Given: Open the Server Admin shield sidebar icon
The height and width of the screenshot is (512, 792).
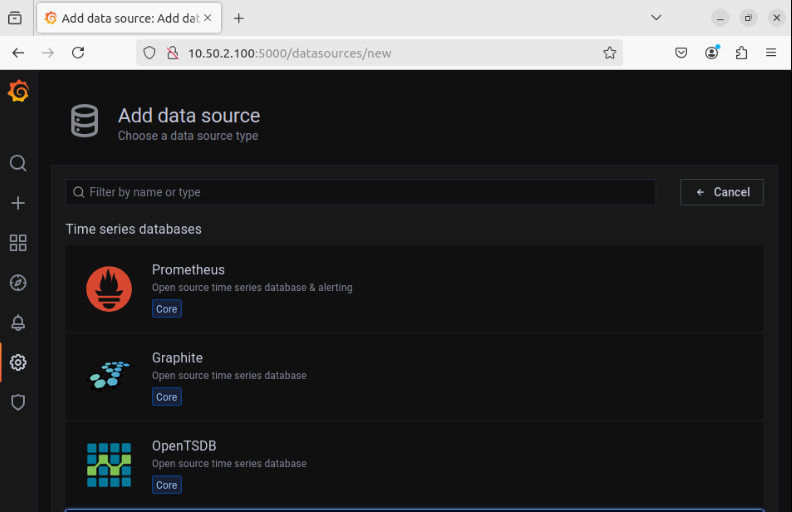Looking at the screenshot, I should [18, 402].
